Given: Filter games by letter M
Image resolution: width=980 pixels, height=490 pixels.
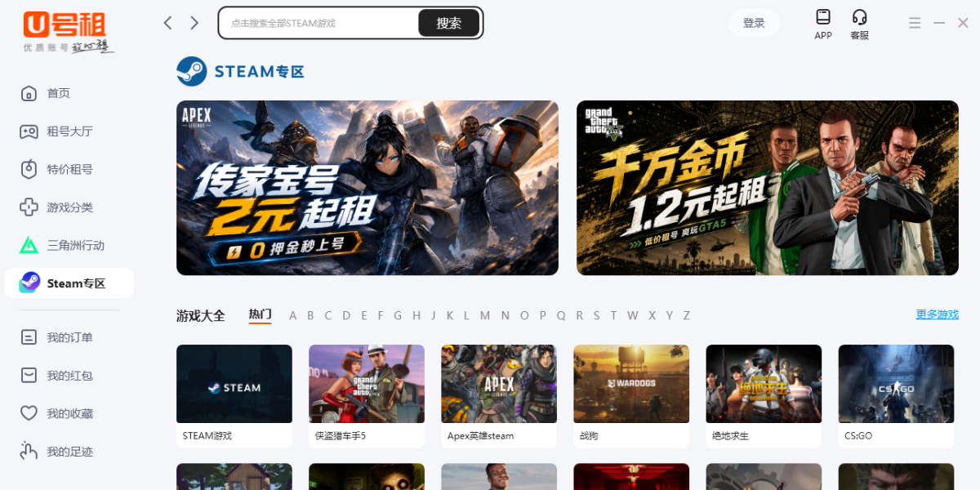Looking at the screenshot, I should click(x=485, y=315).
